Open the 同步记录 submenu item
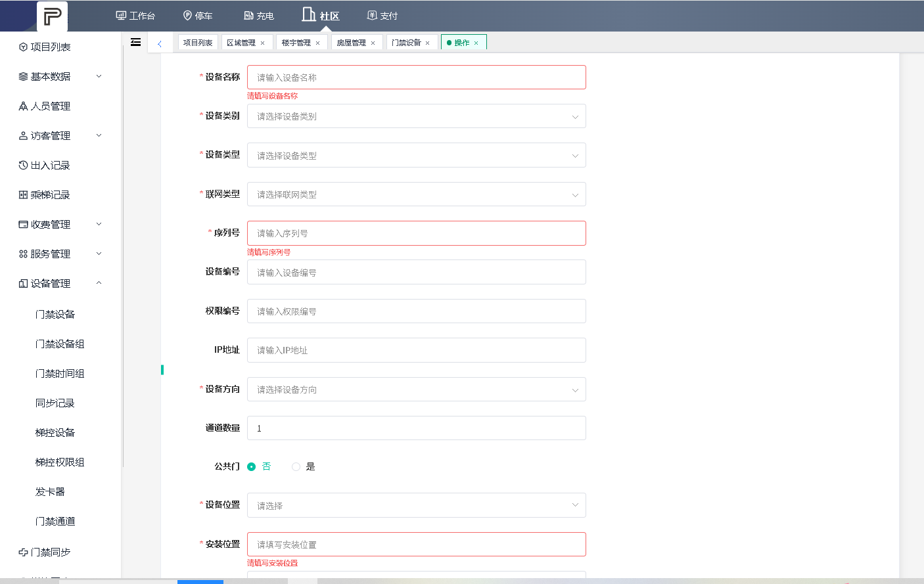The width and height of the screenshot is (924, 584). tap(55, 403)
